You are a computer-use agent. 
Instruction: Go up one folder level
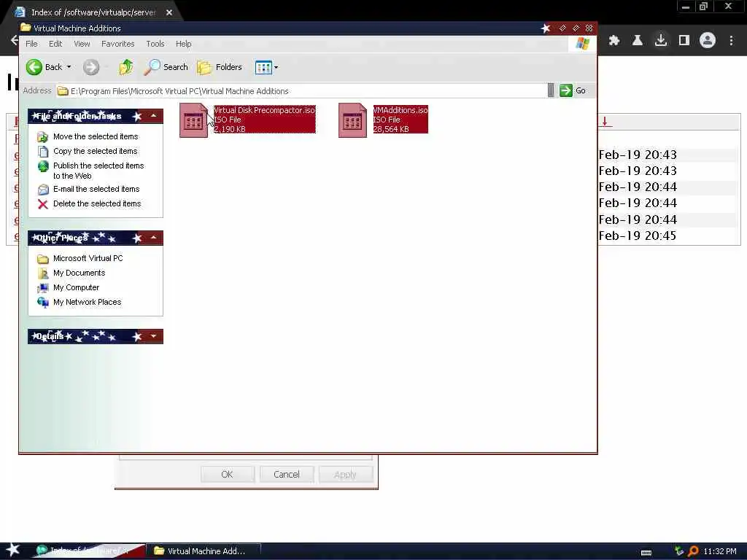coord(125,67)
